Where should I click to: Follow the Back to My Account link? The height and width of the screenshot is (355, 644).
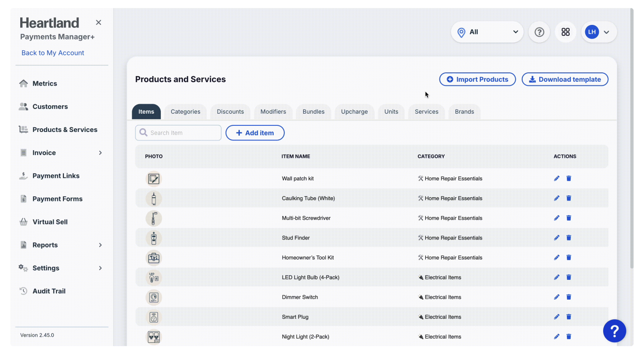[53, 53]
